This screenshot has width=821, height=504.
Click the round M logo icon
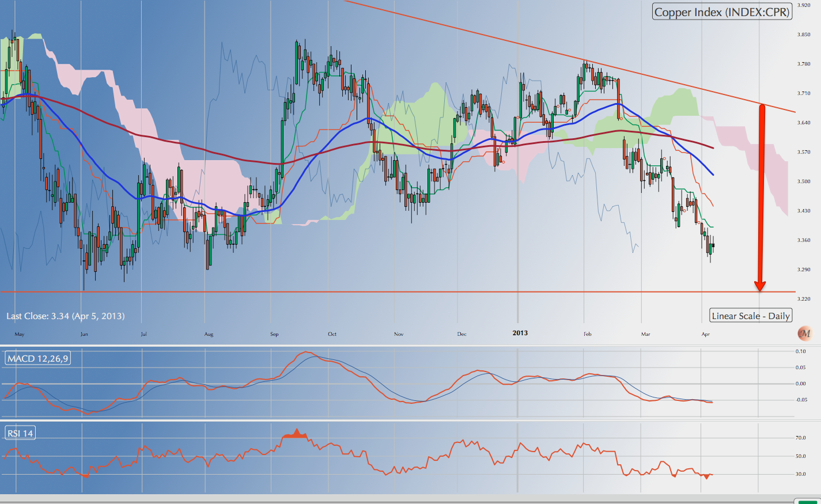pos(805,333)
